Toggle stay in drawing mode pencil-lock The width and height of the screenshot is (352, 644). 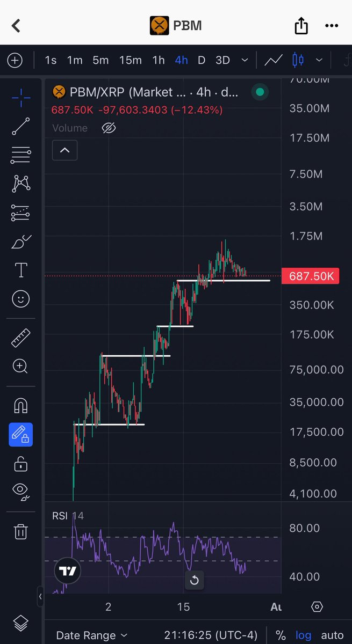tap(20, 435)
